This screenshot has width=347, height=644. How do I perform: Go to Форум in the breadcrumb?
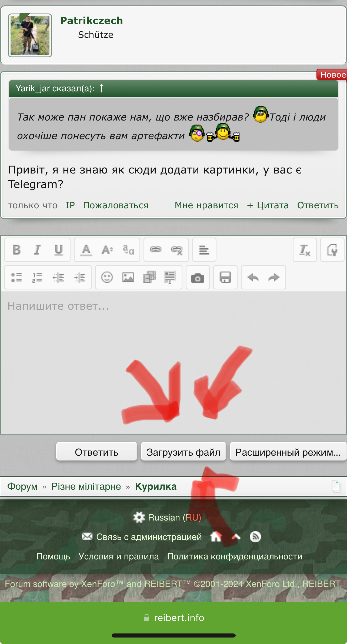pyautogui.click(x=22, y=486)
